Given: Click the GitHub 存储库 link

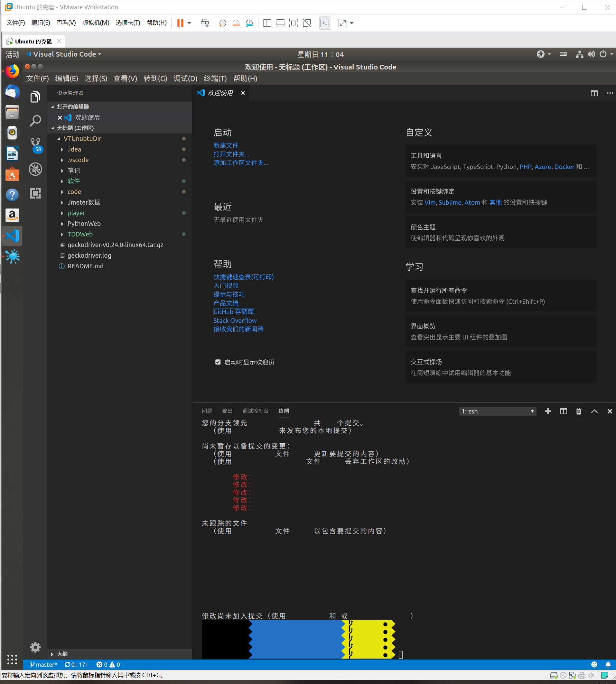Looking at the screenshot, I should (234, 311).
